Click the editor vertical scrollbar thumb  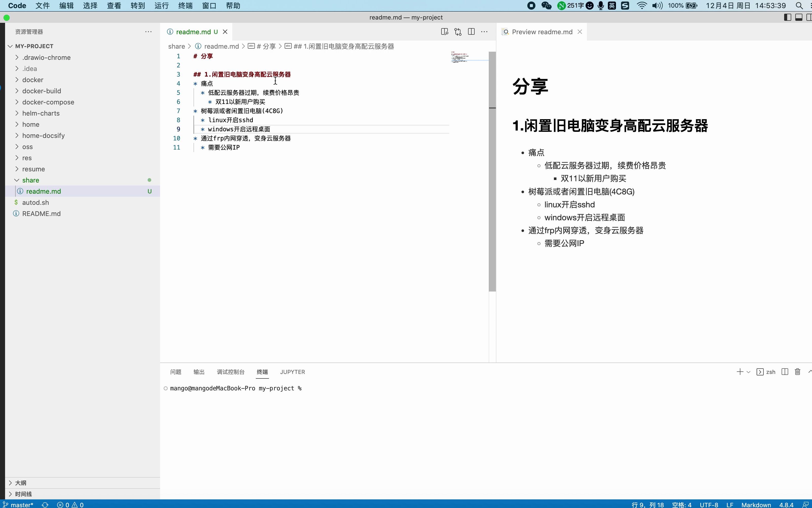click(492, 171)
